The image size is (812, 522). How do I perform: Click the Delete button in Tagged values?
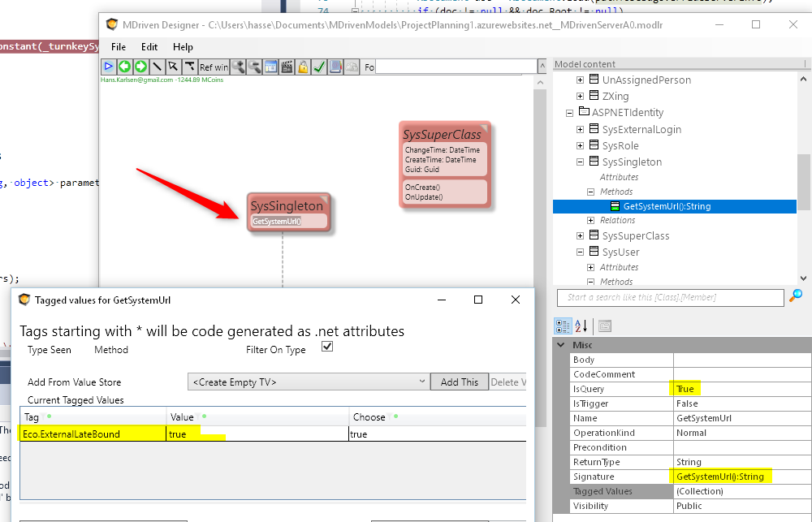tap(508, 382)
